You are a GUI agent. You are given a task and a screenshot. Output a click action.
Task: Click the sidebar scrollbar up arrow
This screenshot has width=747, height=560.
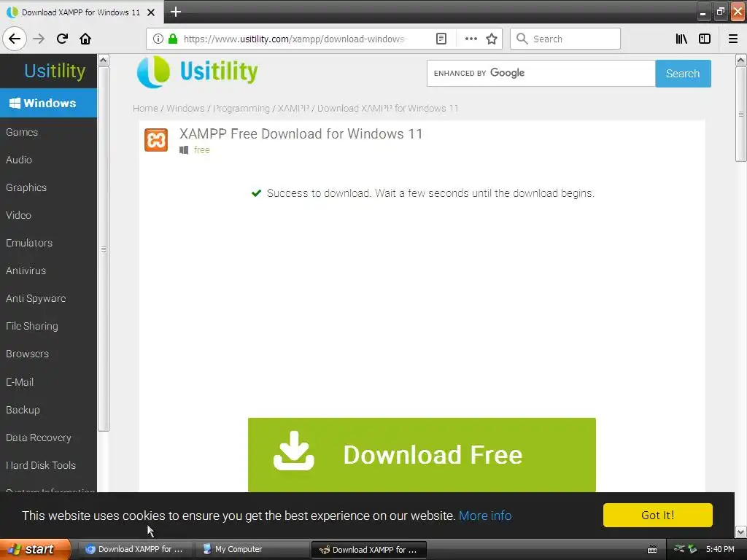tap(104, 61)
